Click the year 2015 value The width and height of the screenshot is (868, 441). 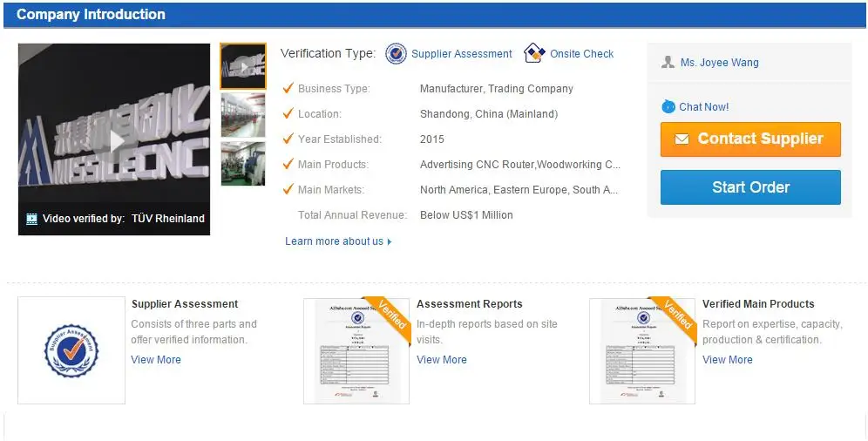(431, 139)
